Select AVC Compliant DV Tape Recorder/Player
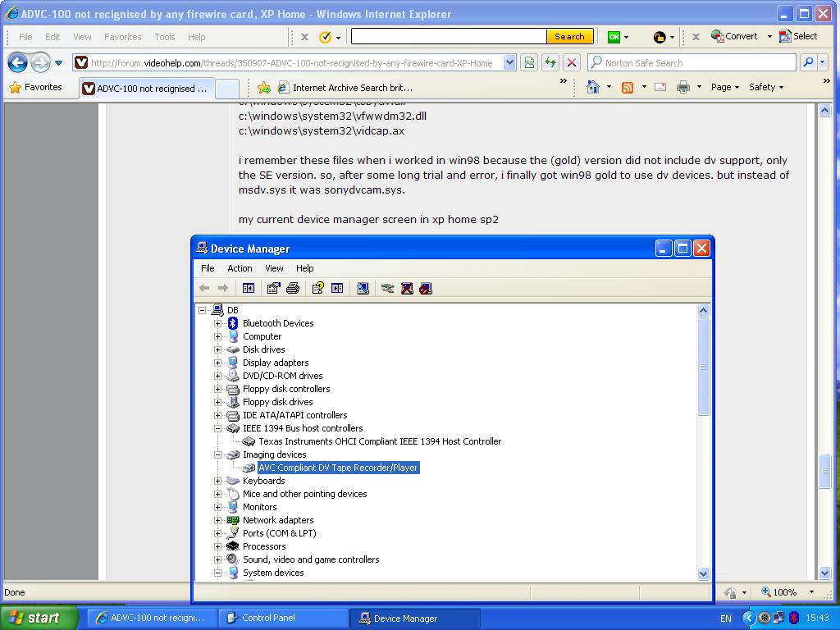Image resolution: width=840 pixels, height=630 pixels. pyautogui.click(x=338, y=468)
